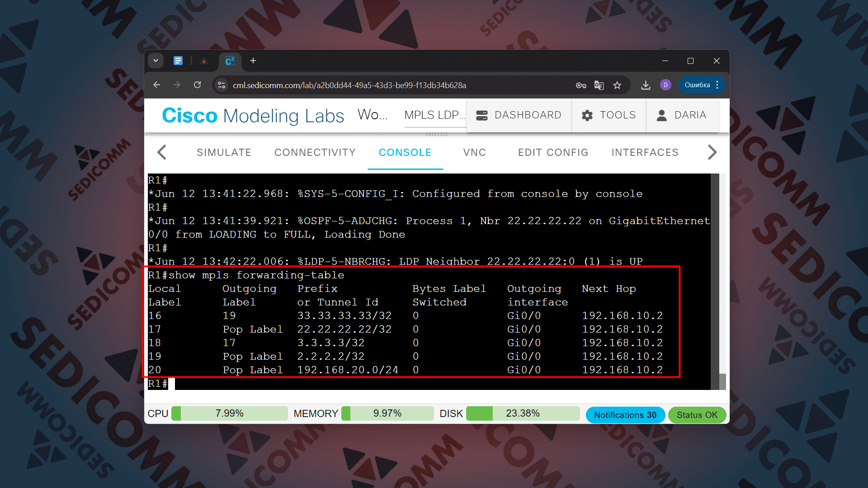The height and width of the screenshot is (488, 868).
Task: Click the Status OK indicator
Action: (697, 415)
